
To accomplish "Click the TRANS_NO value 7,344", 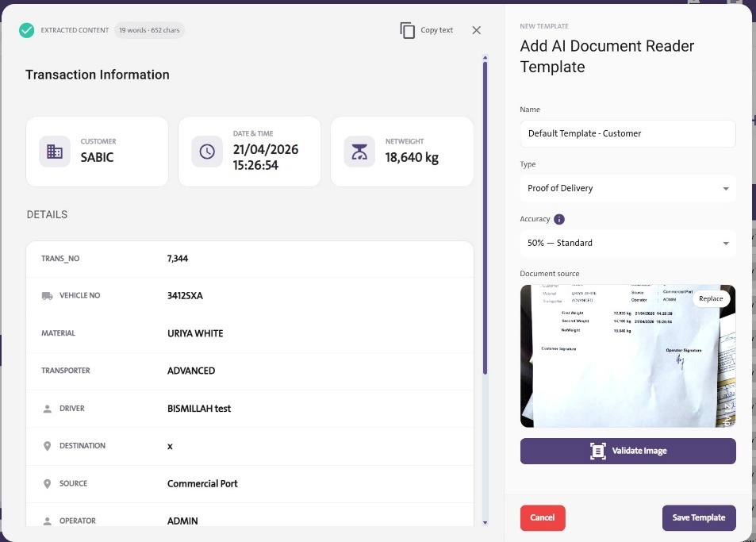I will [178, 259].
